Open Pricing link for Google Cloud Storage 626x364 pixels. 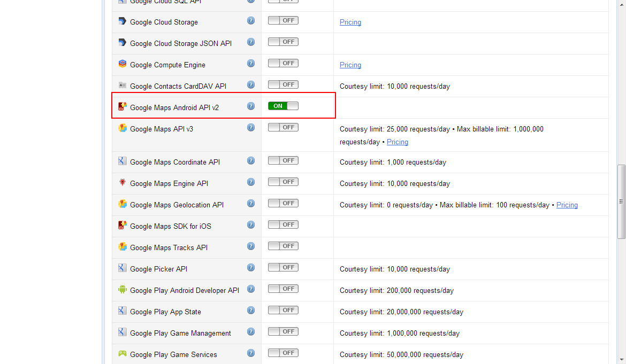pos(350,22)
